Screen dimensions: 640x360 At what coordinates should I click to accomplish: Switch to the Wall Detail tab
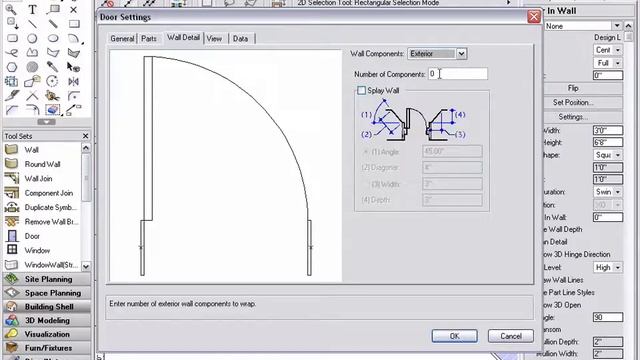click(183, 38)
